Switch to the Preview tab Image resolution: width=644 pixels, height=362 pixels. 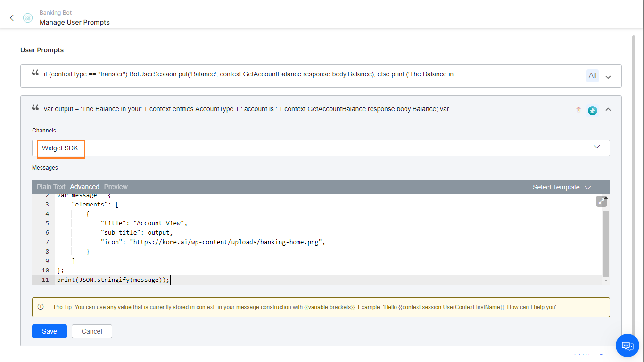coord(116,187)
